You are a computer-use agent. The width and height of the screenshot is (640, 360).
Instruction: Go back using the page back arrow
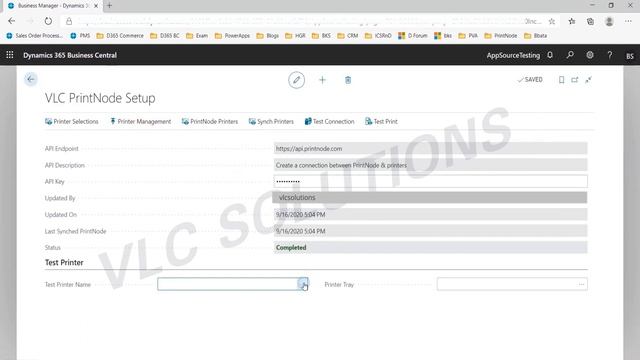point(31,79)
